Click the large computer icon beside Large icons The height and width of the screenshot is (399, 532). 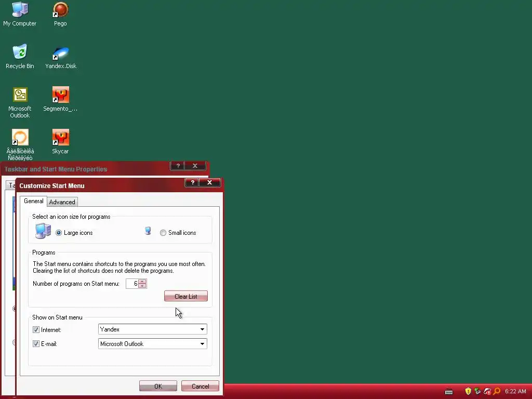[43, 231]
